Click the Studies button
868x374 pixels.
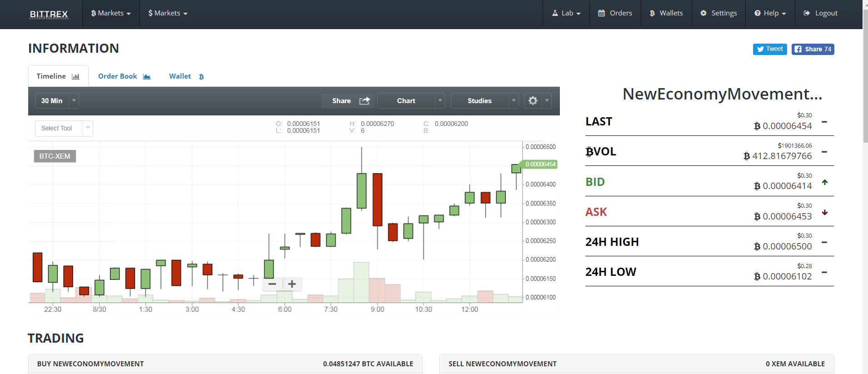click(479, 101)
